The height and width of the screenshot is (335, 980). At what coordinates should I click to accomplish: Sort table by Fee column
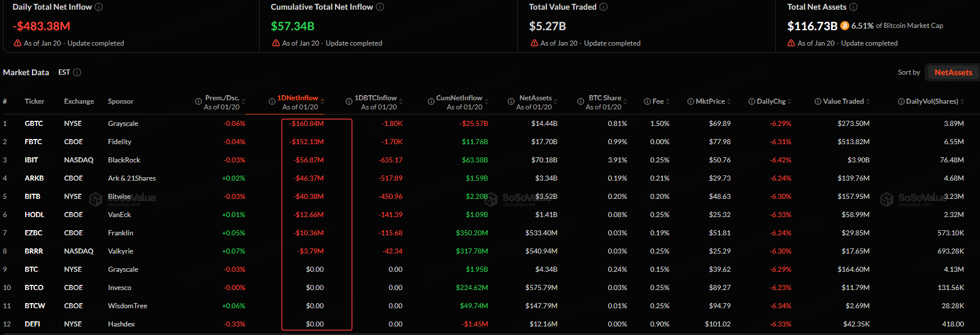click(x=668, y=101)
